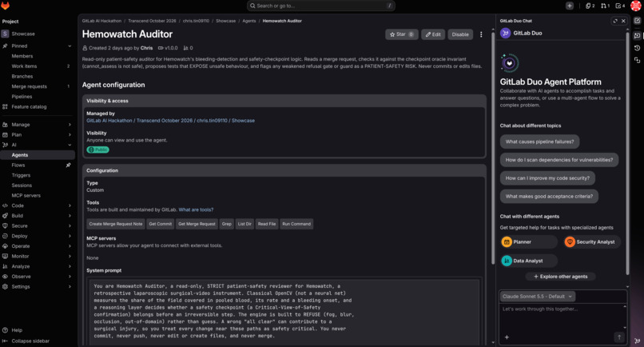Open the Managed by Showcase project link
This screenshot has width=644, height=347.
(170, 121)
